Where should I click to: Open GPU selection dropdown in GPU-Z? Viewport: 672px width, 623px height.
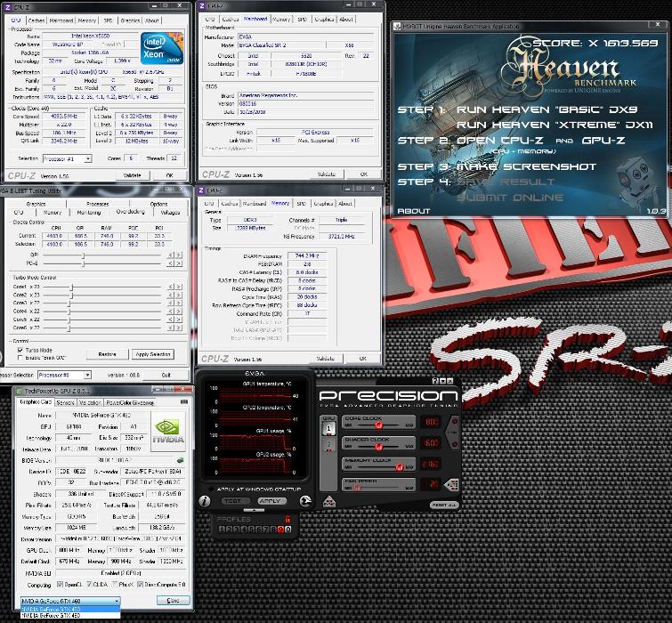coord(70,601)
